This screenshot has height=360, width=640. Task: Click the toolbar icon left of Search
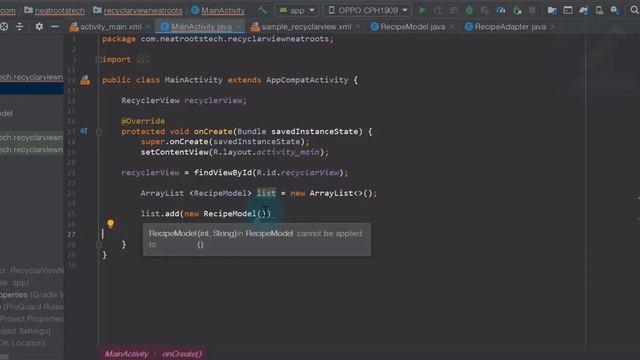click(x=615, y=10)
